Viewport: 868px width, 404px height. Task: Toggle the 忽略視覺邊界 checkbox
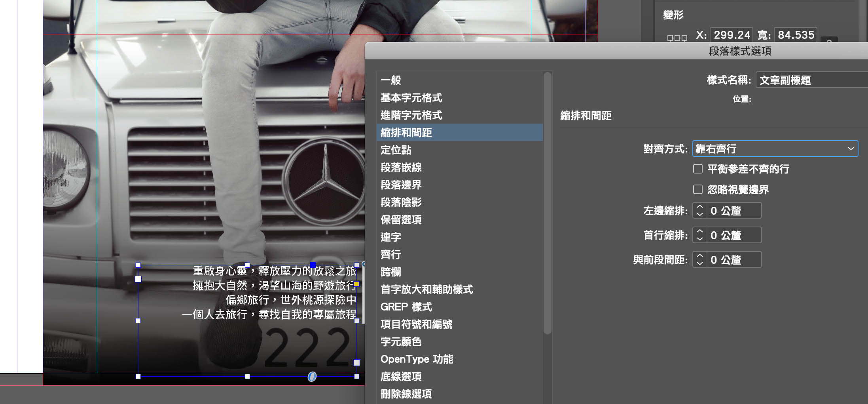(698, 190)
